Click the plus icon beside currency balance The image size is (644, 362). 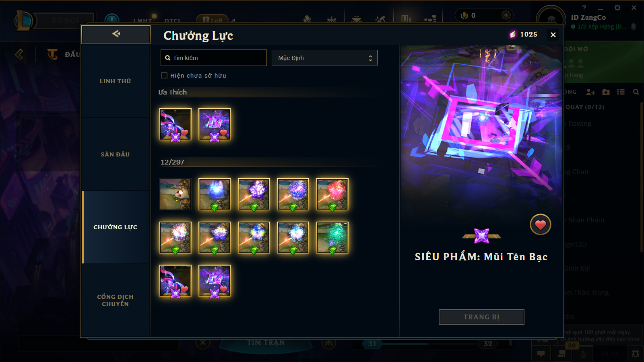(x=506, y=15)
